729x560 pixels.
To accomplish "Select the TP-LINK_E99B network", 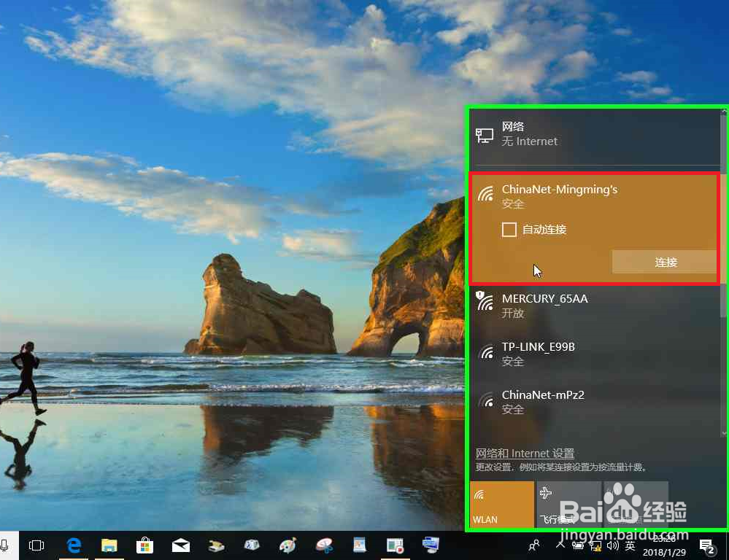I will click(x=595, y=354).
